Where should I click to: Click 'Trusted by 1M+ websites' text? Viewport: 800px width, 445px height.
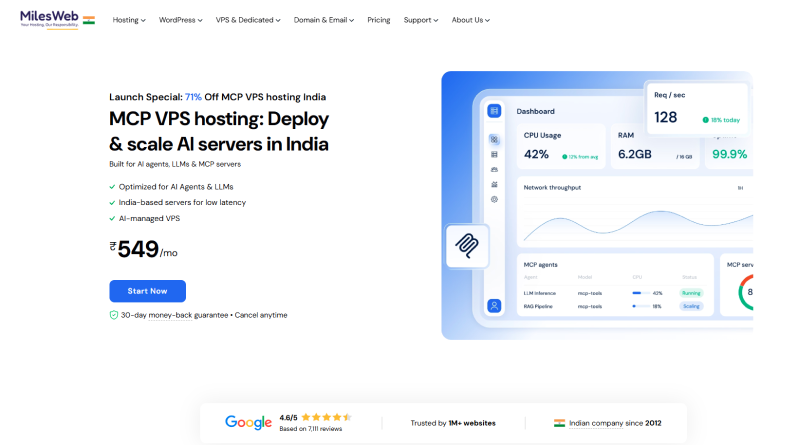[x=453, y=423]
